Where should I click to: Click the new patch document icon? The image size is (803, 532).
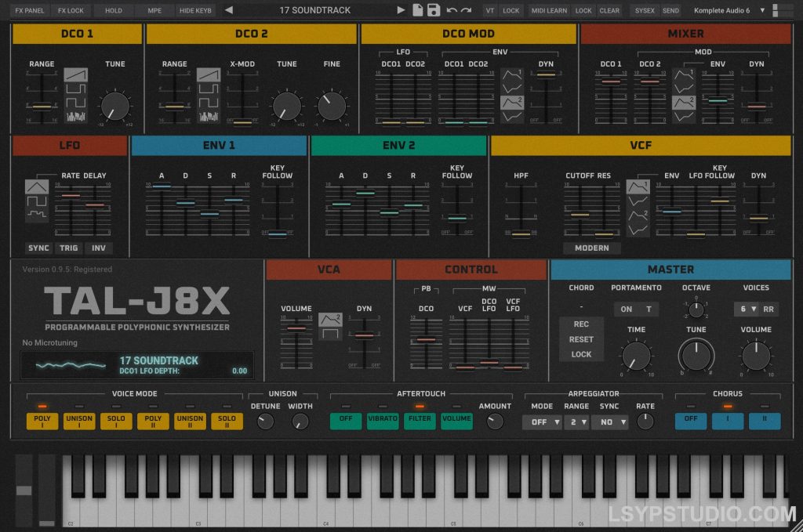point(417,10)
